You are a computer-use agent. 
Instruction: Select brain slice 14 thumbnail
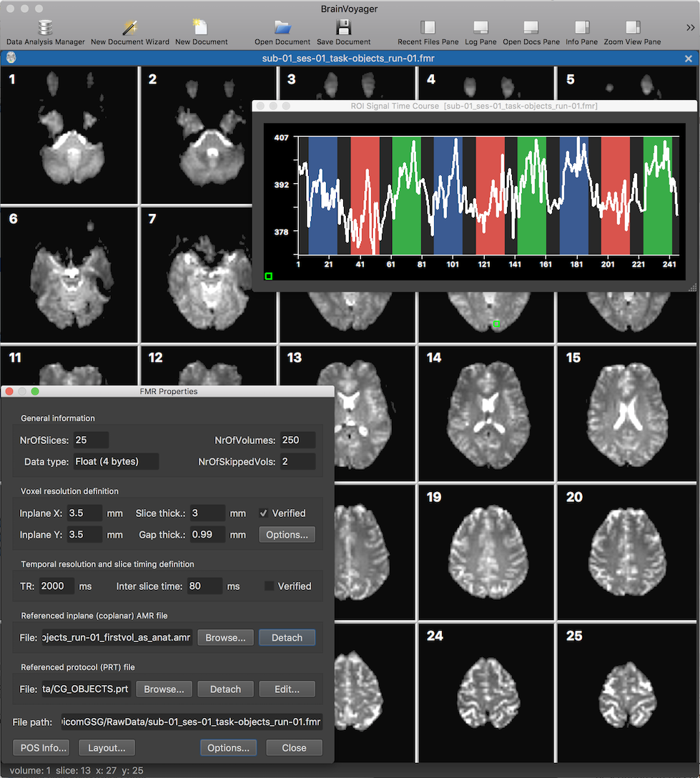coord(486,413)
